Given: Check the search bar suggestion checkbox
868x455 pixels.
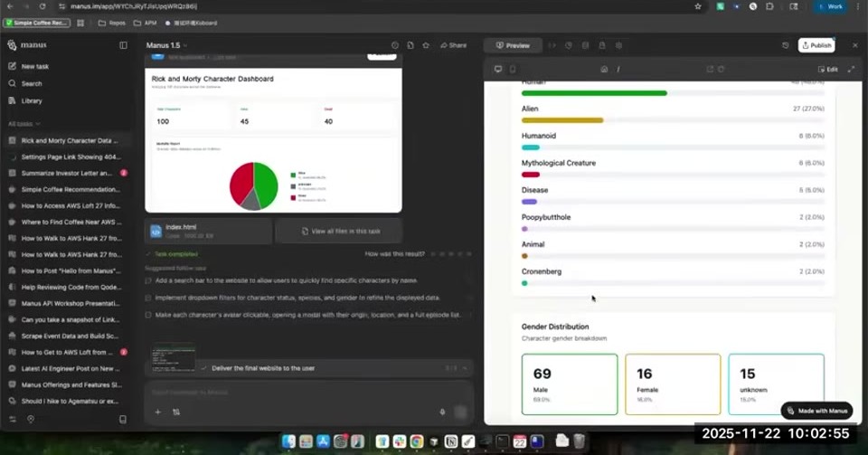Looking at the screenshot, I should tap(148, 280).
